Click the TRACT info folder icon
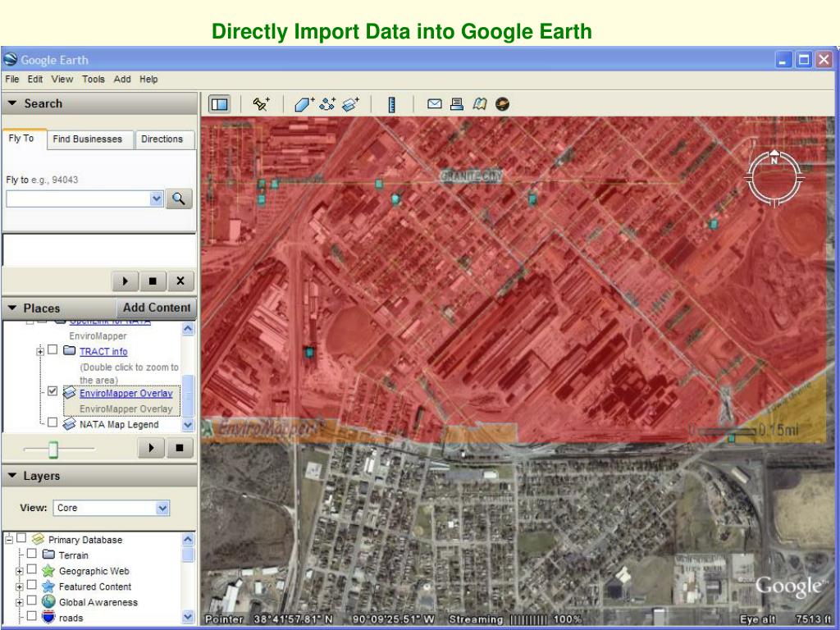The width and height of the screenshot is (840, 630). 69,351
